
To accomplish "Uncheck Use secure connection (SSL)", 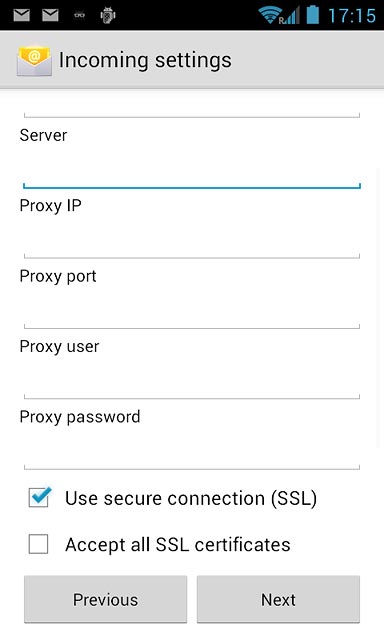I will [39, 498].
